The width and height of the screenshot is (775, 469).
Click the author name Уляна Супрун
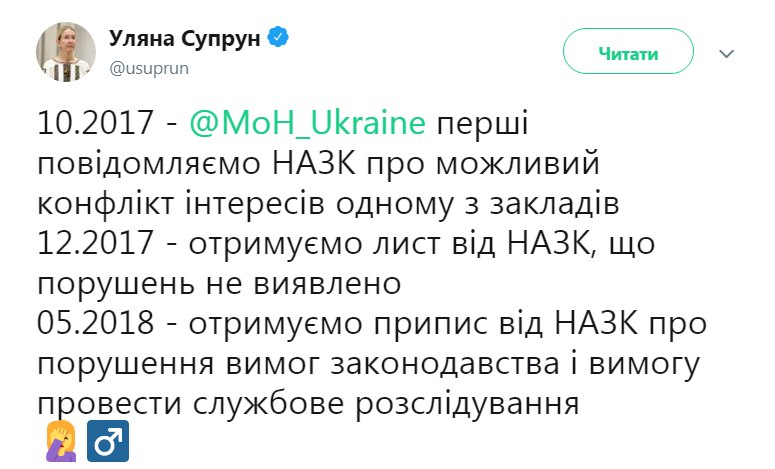[184, 40]
